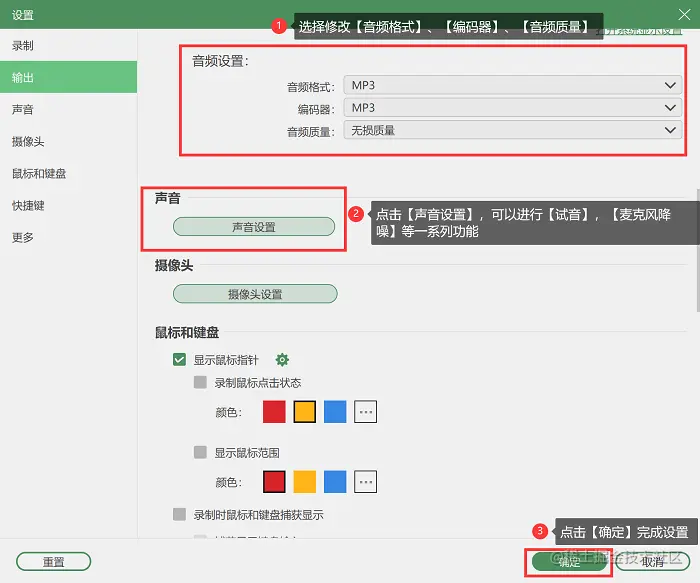The height and width of the screenshot is (583, 700).
Task: Pick blue mouse-range color swatch
Action: (x=335, y=482)
